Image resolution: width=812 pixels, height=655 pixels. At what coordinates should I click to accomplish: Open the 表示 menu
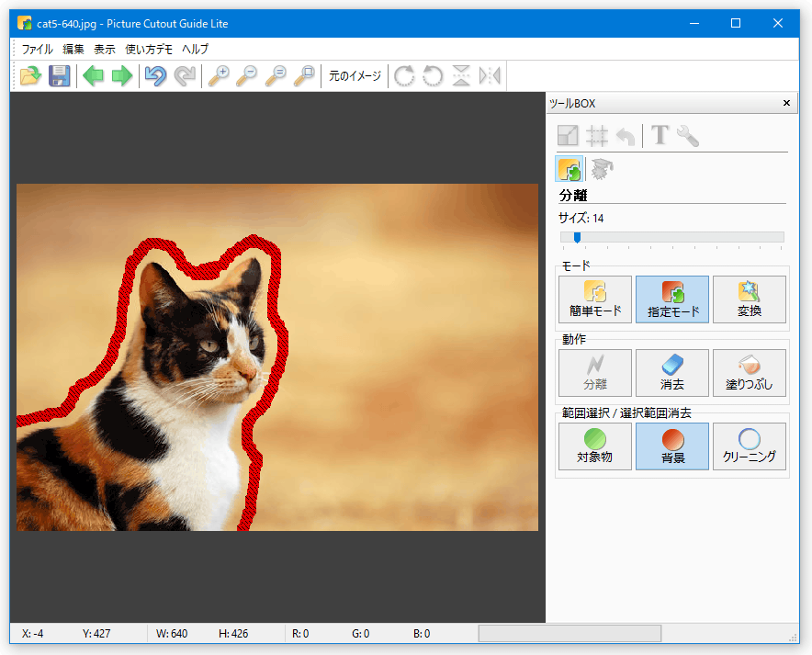(105, 50)
